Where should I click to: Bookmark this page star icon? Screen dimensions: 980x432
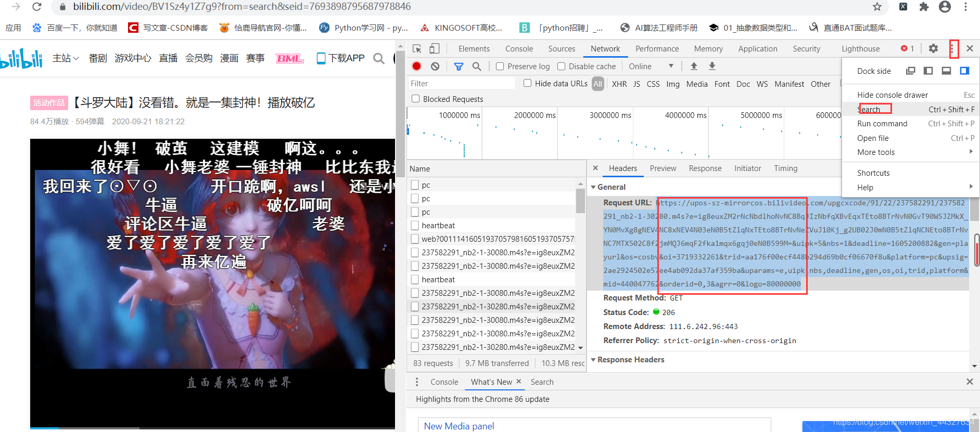pos(877,7)
